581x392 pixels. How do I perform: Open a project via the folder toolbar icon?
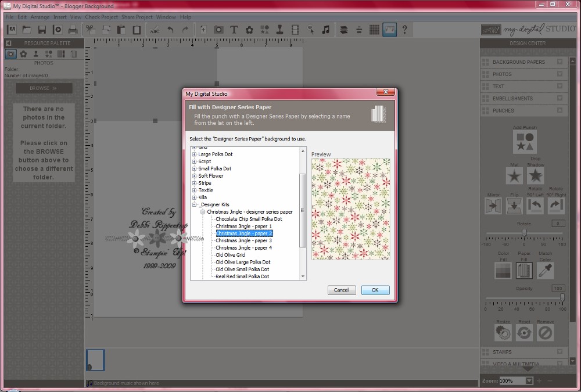27,30
